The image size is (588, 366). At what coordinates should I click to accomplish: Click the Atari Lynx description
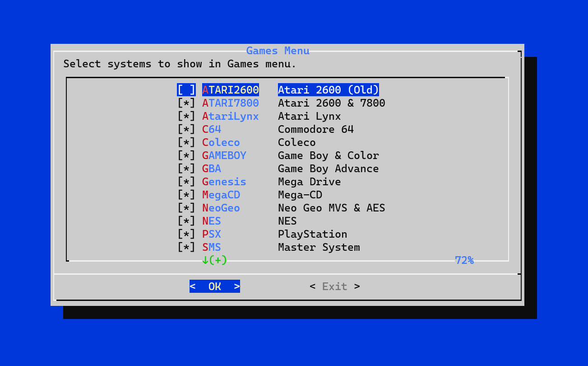point(310,116)
